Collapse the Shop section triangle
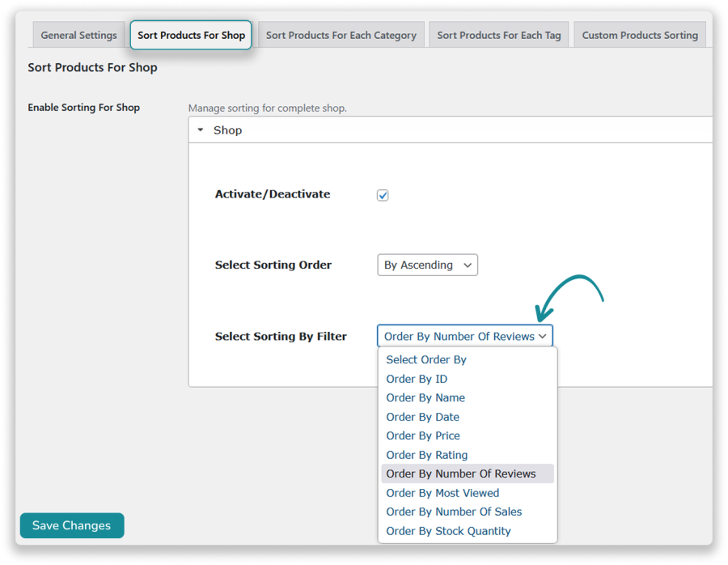 [x=201, y=130]
